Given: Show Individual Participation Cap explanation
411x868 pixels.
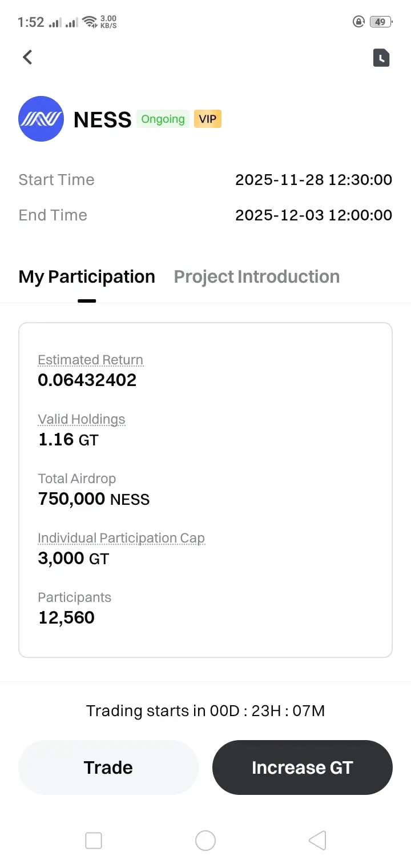Looking at the screenshot, I should click(121, 539).
